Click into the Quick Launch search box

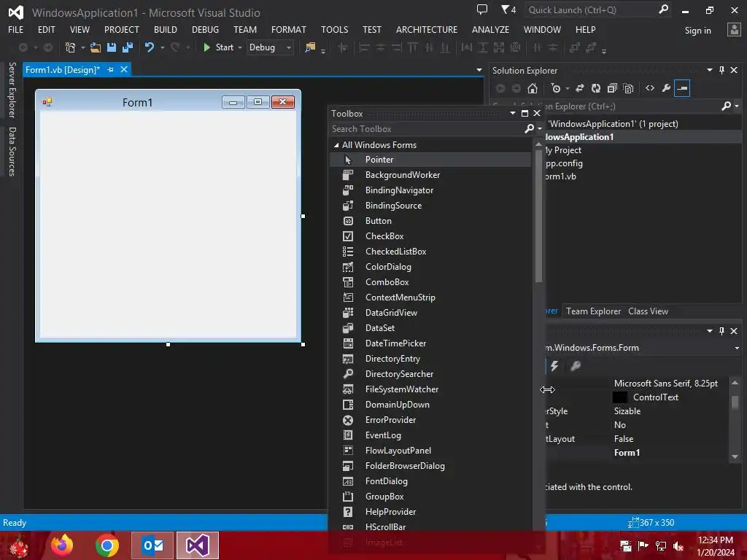[x=591, y=10]
